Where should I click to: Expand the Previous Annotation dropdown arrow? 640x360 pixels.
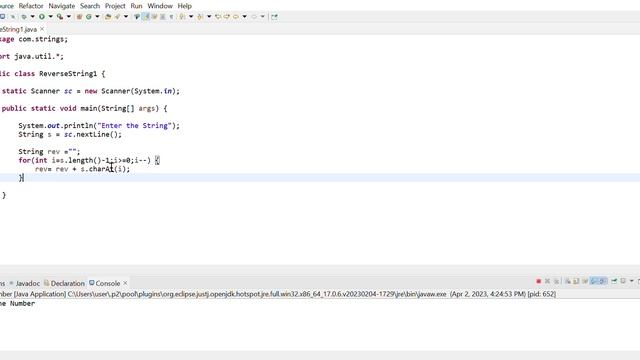point(209,17)
